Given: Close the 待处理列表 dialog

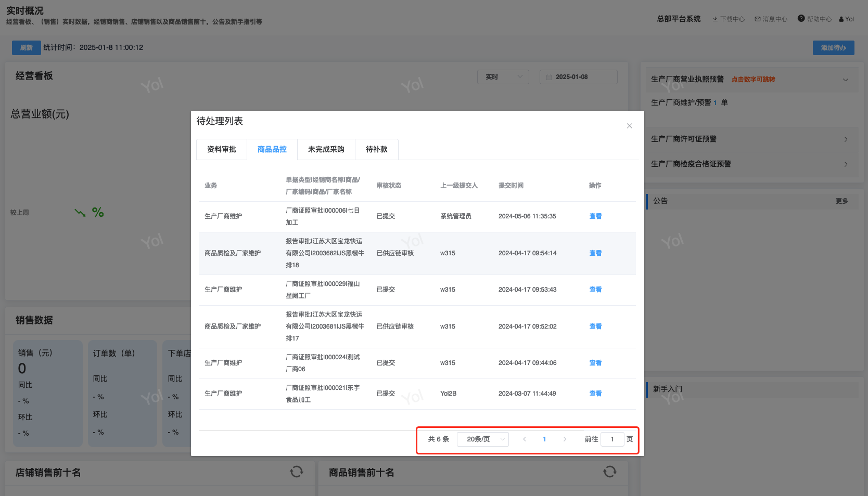Looking at the screenshot, I should coord(629,126).
